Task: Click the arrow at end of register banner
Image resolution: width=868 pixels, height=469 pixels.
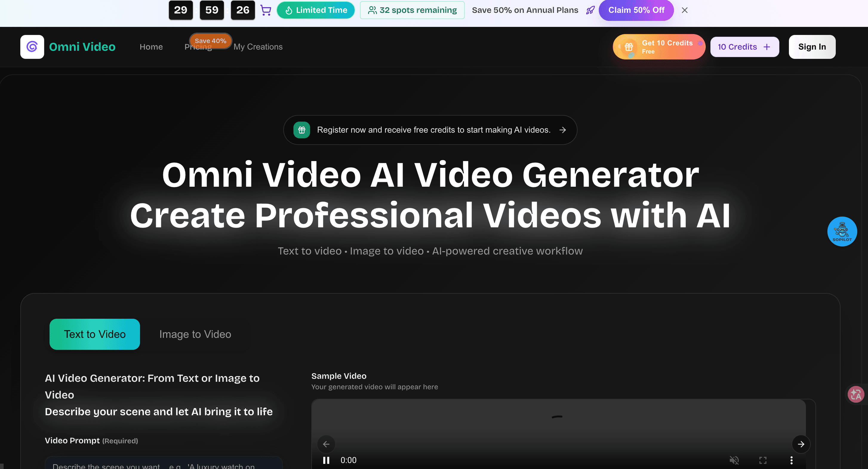Action: tap(562, 130)
